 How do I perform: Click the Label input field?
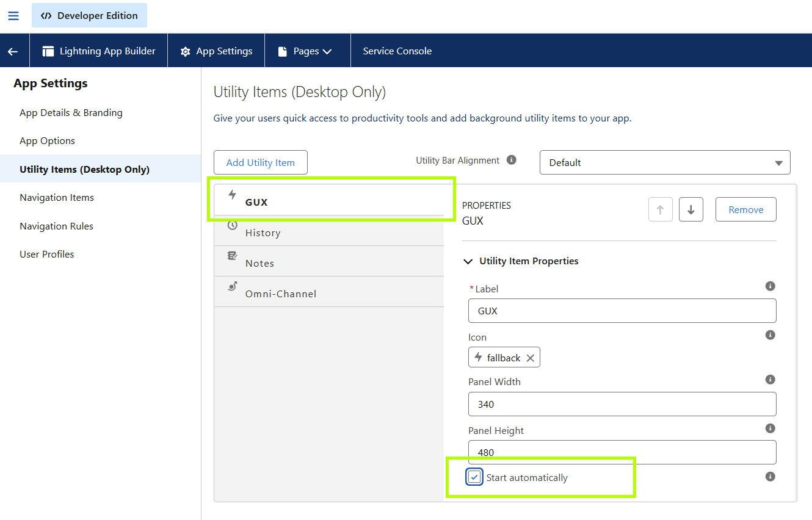tap(622, 311)
